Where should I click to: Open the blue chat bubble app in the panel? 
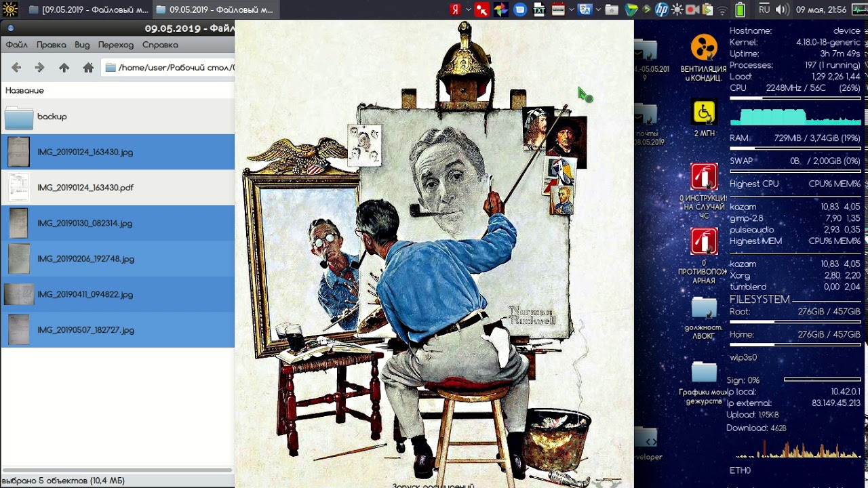point(520,9)
